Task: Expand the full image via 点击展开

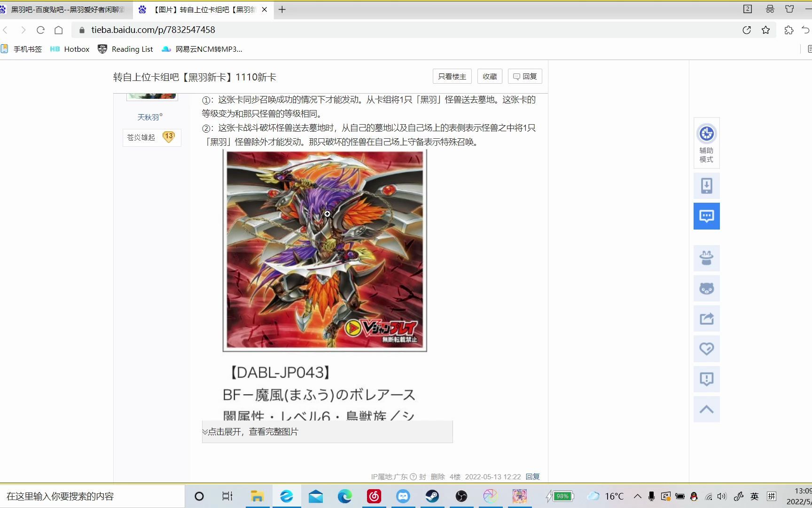Action: point(328,432)
